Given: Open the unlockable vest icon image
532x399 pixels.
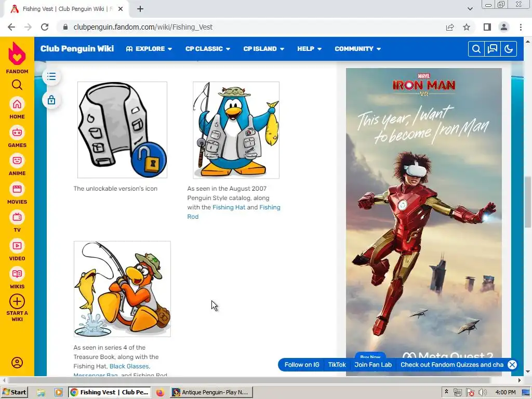Looking at the screenshot, I should click(122, 129).
